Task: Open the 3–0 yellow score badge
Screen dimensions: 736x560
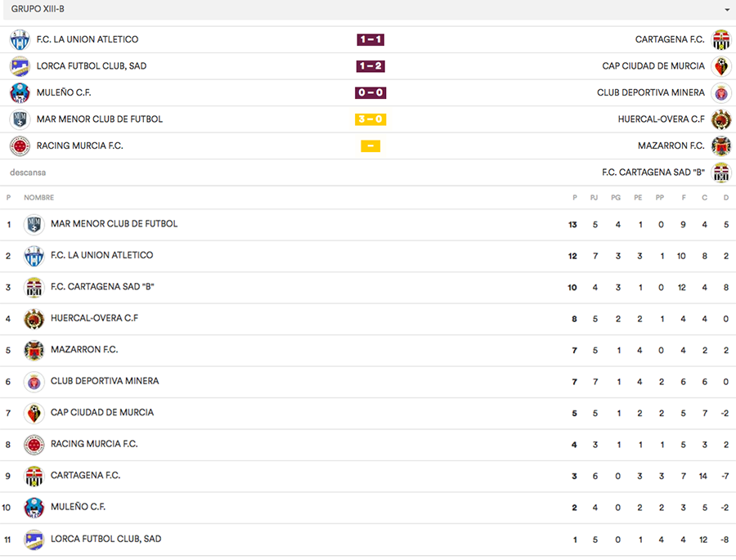Action: point(370,119)
